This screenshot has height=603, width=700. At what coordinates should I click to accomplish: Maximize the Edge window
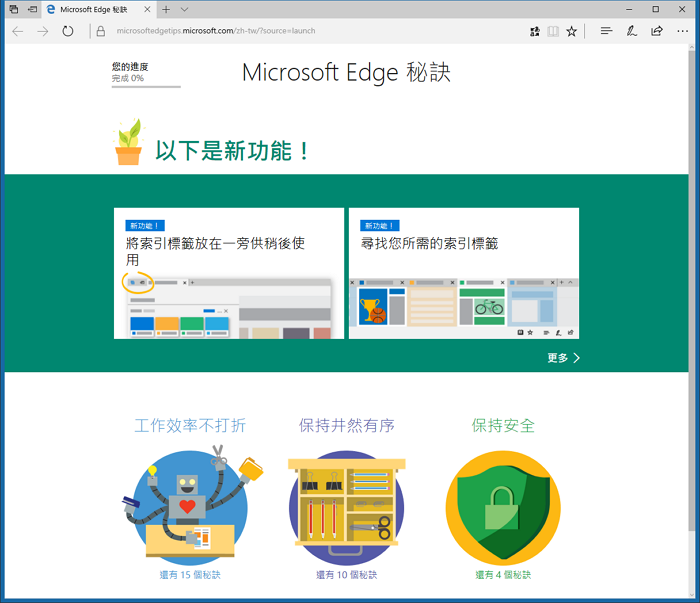point(655,9)
